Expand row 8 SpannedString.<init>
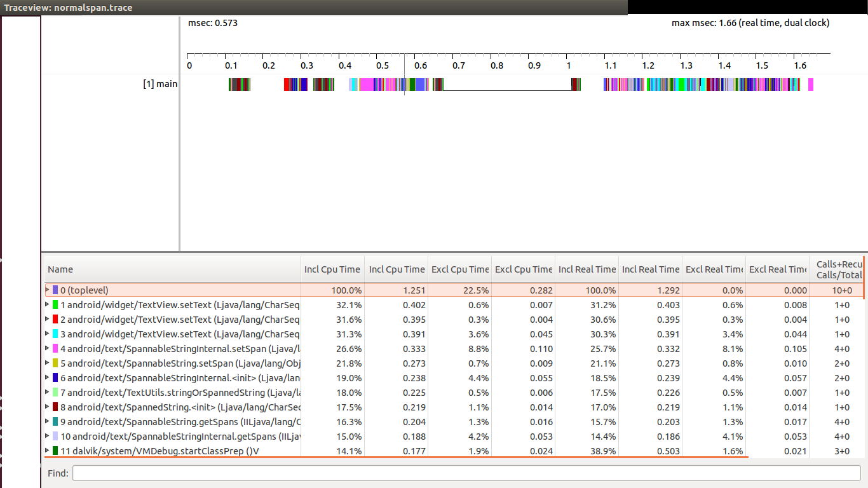Screen dimensions: 868x488 tap(47, 407)
